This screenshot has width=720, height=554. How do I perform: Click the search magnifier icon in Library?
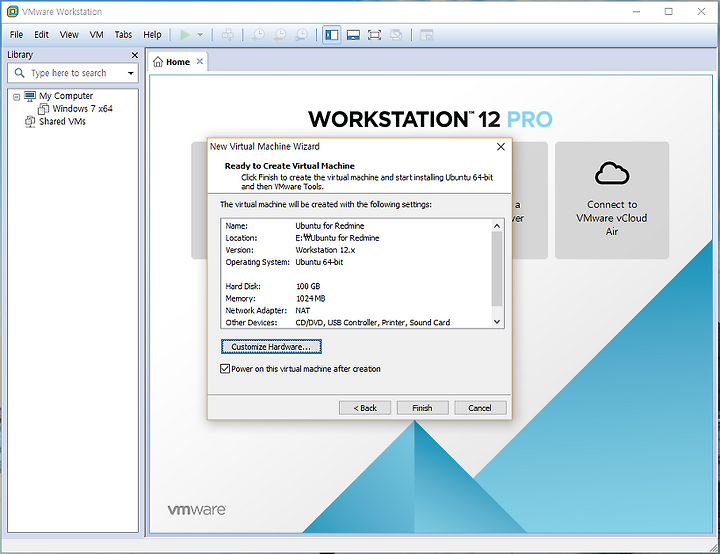(x=19, y=73)
